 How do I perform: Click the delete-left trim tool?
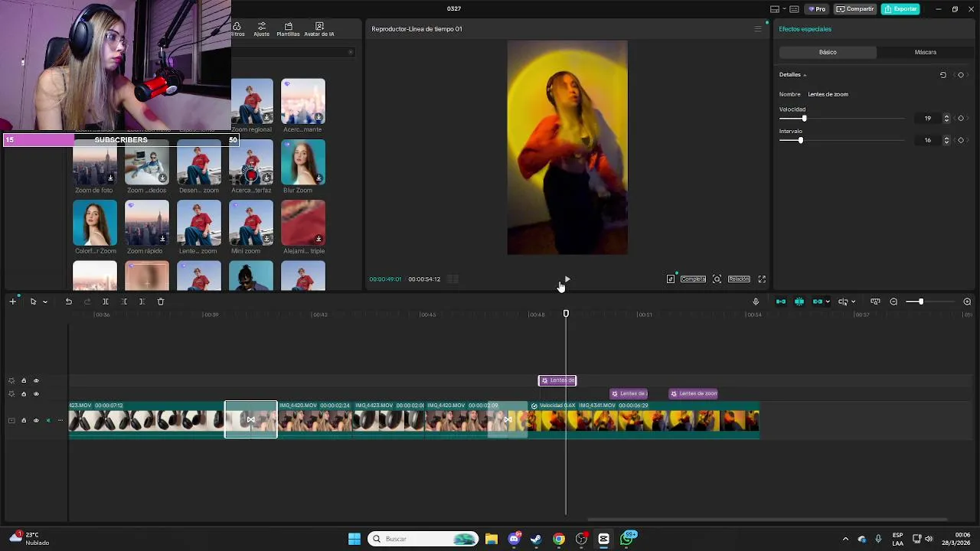124,302
